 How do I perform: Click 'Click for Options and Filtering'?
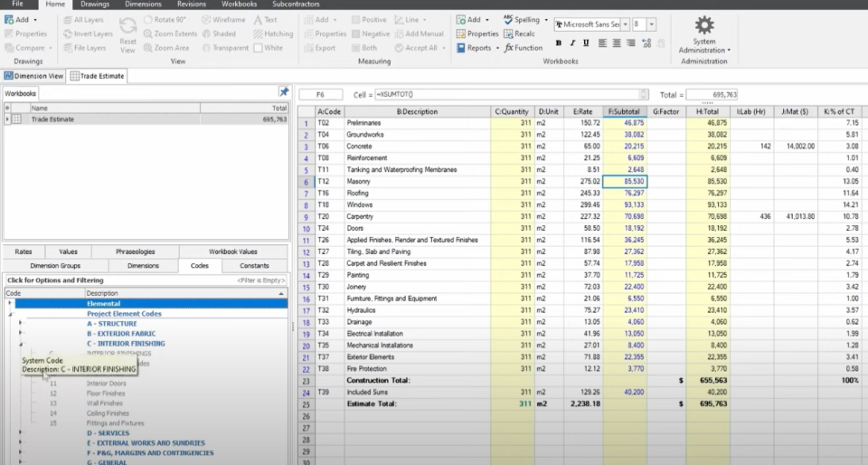pyautogui.click(x=55, y=280)
